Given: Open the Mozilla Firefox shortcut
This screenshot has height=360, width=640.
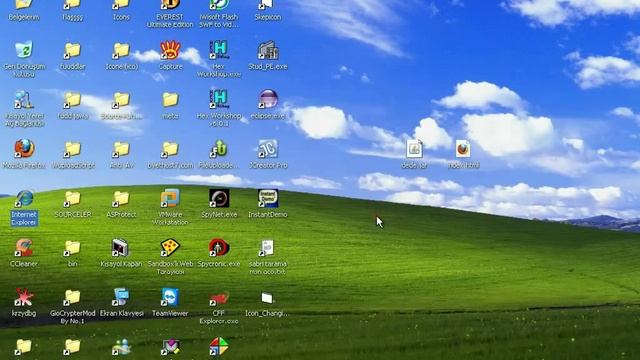Looking at the screenshot, I should pos(24,149).
